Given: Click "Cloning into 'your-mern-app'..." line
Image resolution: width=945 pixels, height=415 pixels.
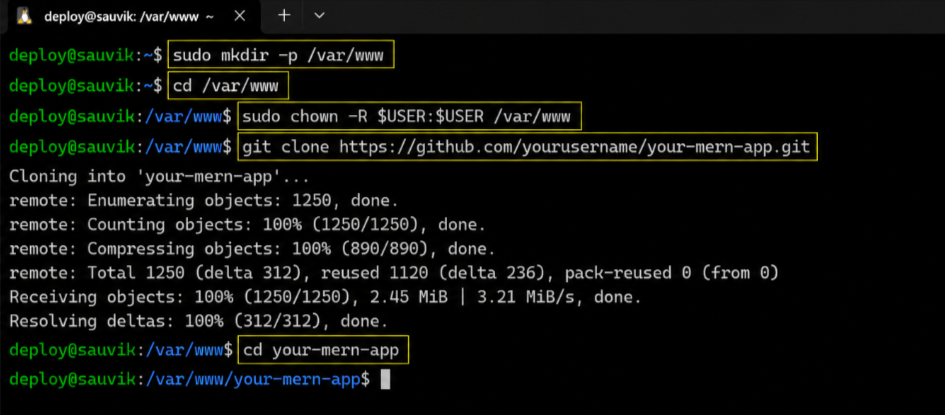Looking at the screenshot, I should (x=159, y=177).
